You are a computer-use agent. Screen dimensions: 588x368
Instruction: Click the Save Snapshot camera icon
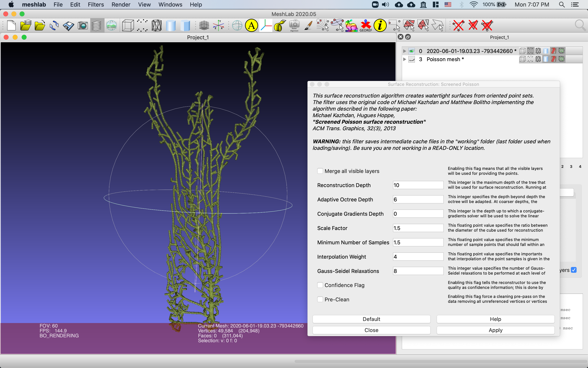[83, 25]
